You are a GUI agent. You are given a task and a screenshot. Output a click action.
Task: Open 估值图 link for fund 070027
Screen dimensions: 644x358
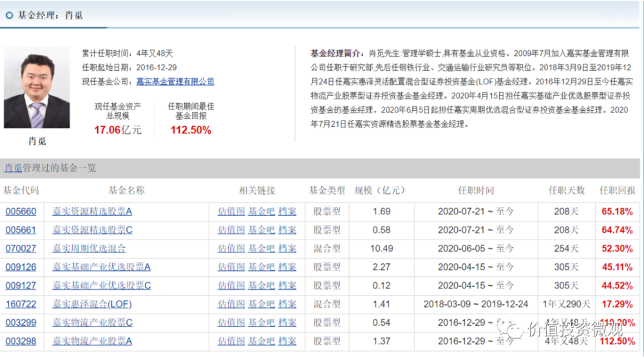231,249
